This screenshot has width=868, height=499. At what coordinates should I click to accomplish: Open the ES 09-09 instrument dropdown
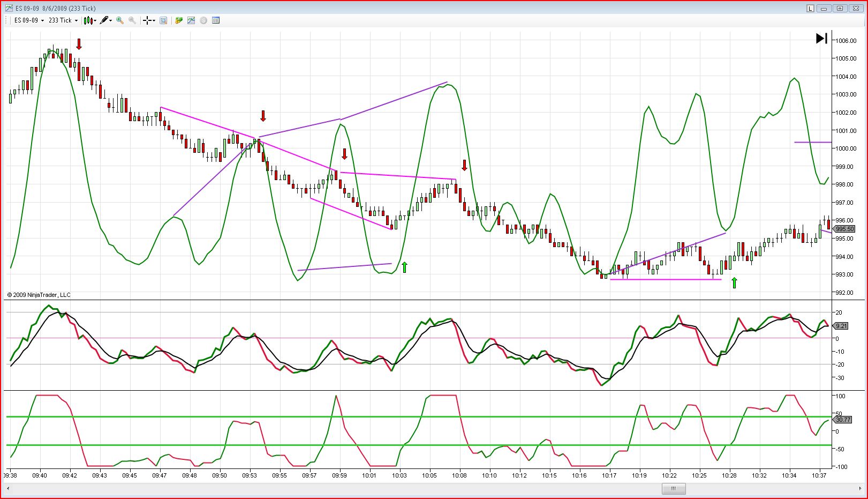(28, 20)
